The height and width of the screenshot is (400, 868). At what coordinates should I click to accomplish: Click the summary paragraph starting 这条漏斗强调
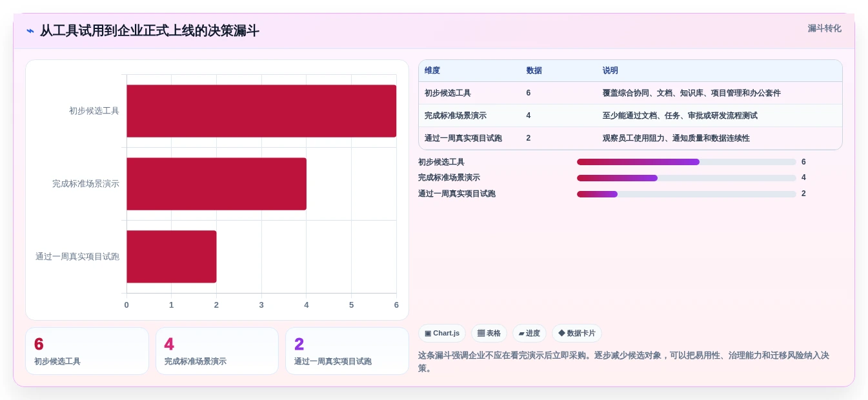click(x=629, y=362)
